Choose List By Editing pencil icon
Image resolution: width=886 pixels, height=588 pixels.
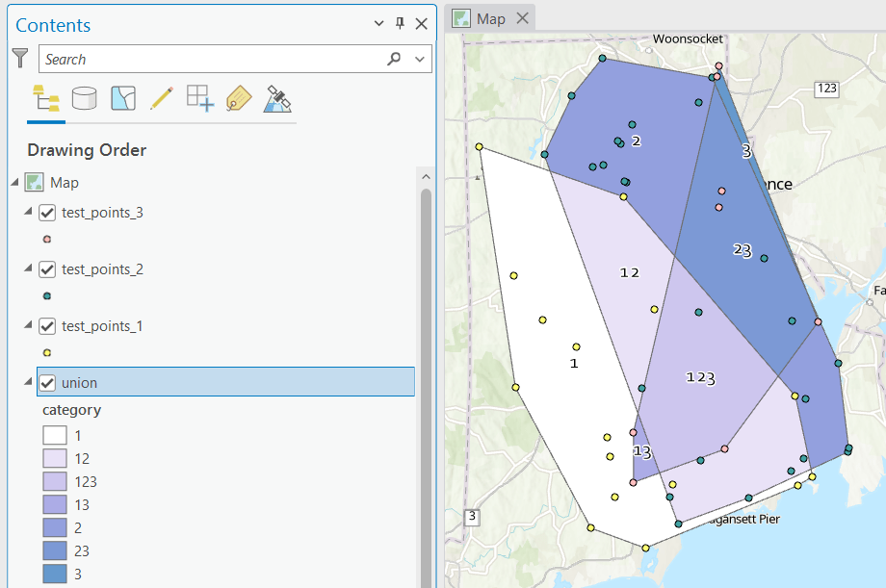coord(161,98)
